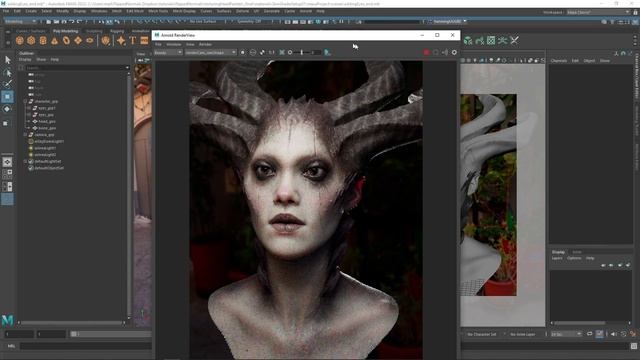Screen dimensions: 640x360
Task: Toggle the timeline sound speaker icon
Action: coord(613,334)
